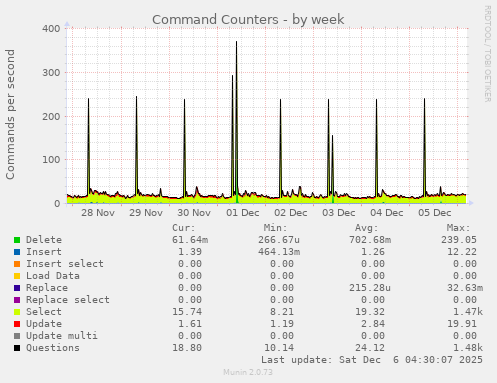This screenshot has width=497, height=383.
Task: Click the '29 Nov' x-axis label
Action: pos(146,213)
